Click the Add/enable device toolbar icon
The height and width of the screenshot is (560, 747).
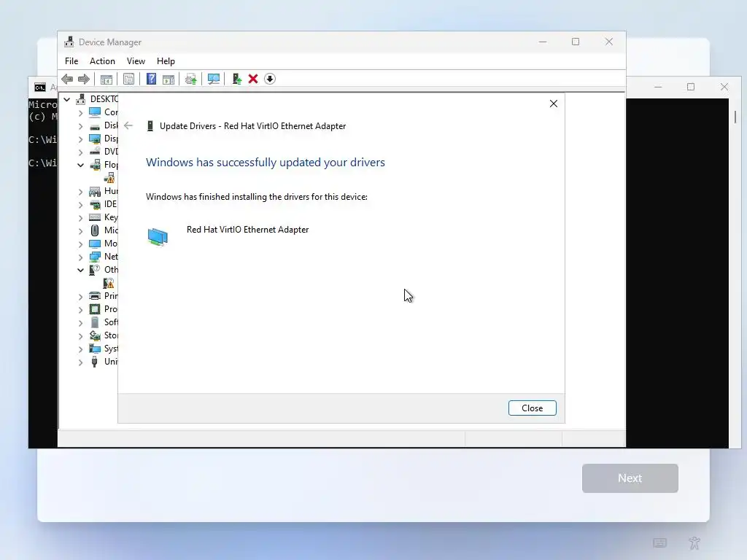click(237, 79)
